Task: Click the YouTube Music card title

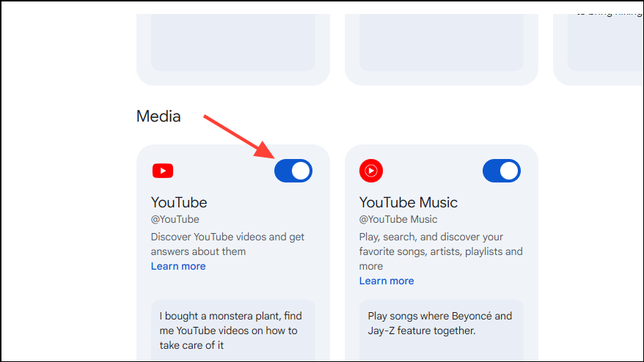Action: click(409, 202)
